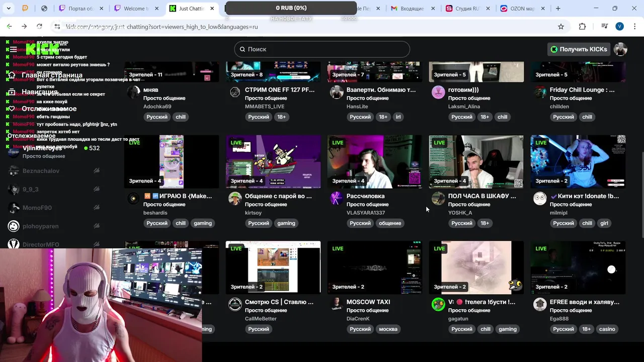Click the offline icon next to 9_9_3
The height and width of the screenshot is (362, 644).
[96, 190]
